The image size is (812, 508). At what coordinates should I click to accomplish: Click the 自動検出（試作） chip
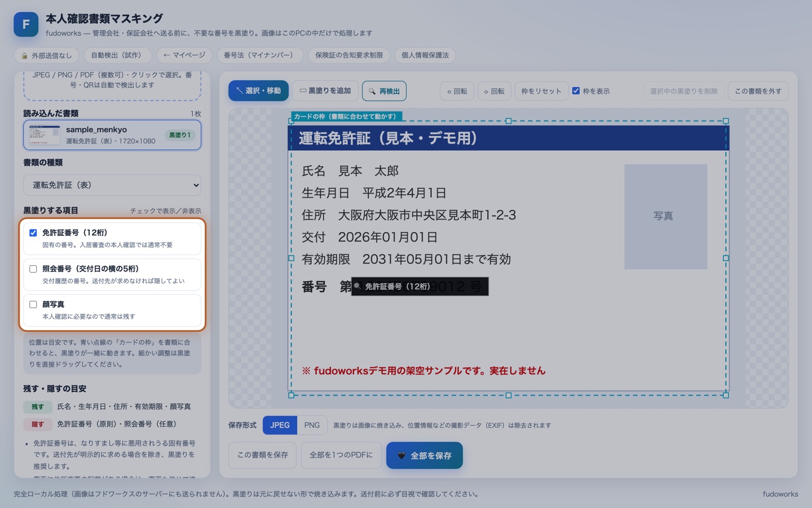[x=118, y=55]
